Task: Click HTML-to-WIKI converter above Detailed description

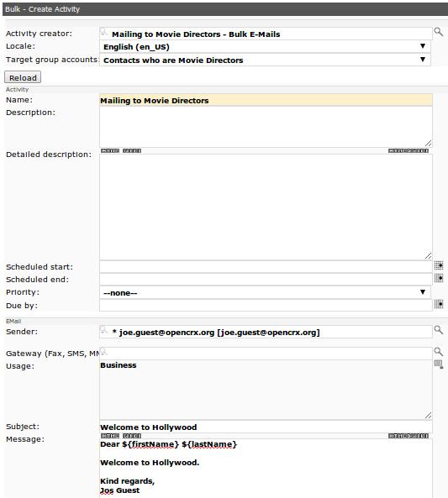Action: pyautogui.click(x=408, y=151)
